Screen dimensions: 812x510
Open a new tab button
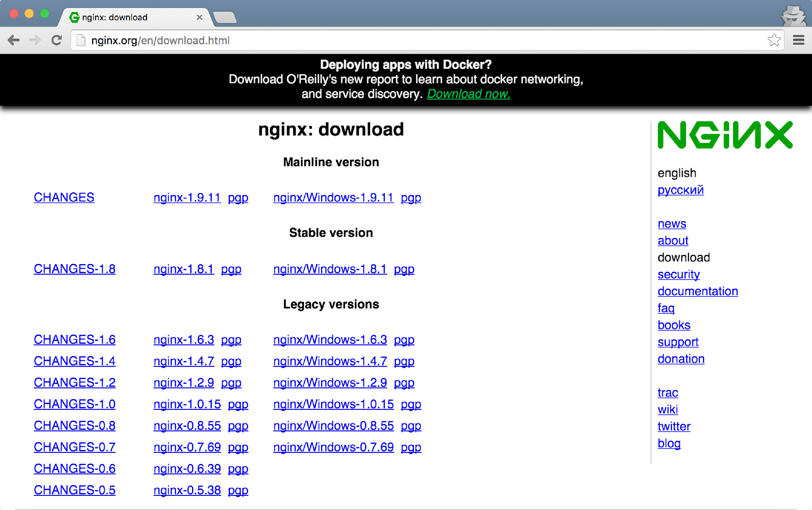(225, 17)
